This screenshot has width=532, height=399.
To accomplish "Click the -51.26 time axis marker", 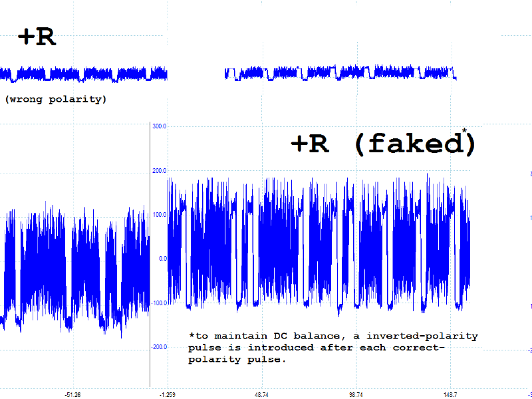I will [x=72, y=395].
